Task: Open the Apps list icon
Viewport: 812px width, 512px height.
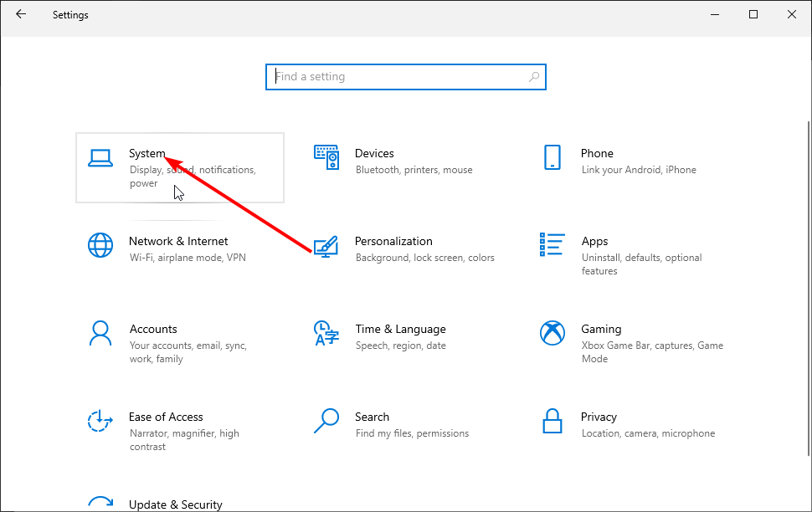Action: tap(552, 244)
